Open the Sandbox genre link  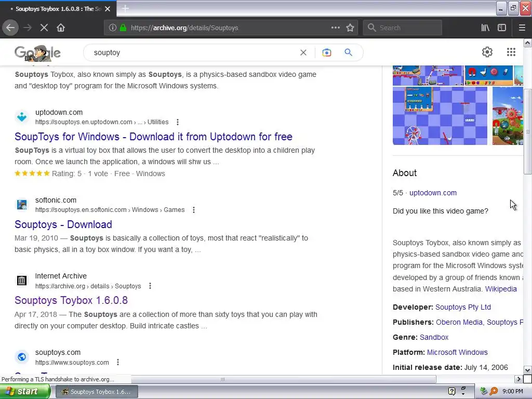[434, 337]
